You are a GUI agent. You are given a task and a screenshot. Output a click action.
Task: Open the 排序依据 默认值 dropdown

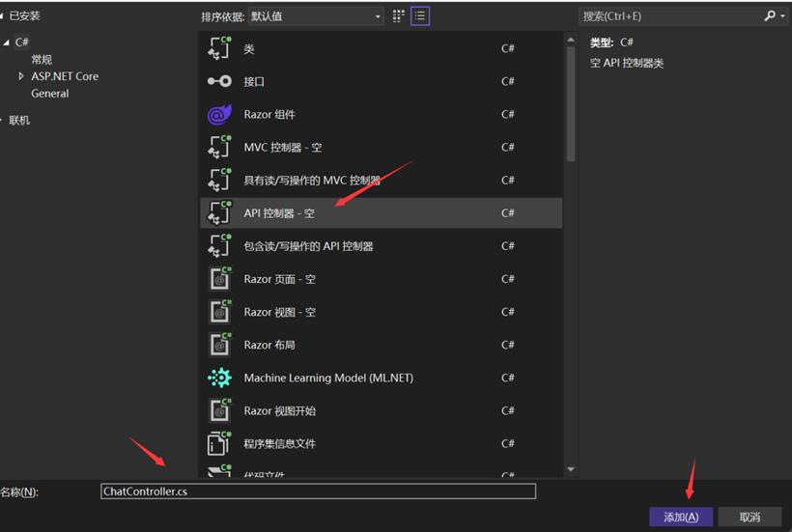316,16
